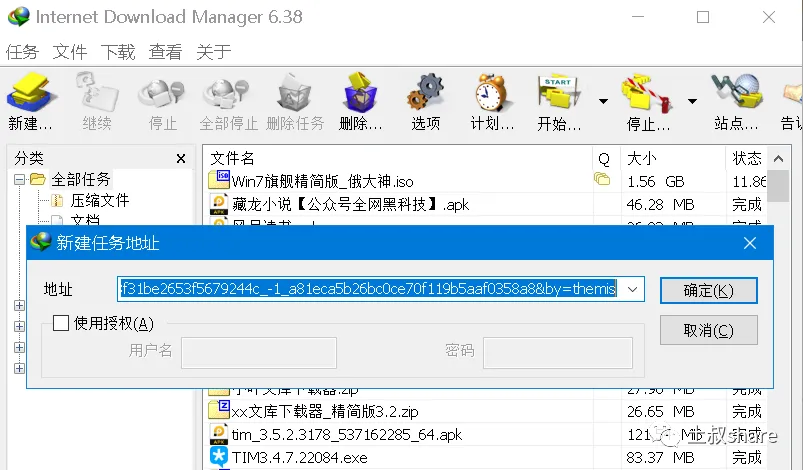Image resolution: width=803 pixels, height=470 pixels.
Task: Click the apk icon of tim_3.5.2 file
Action: 219,434
